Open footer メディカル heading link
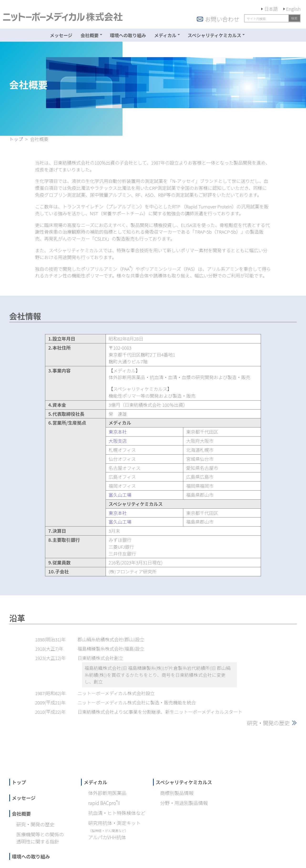Screen dimensions: 306x868 [96, 783]
